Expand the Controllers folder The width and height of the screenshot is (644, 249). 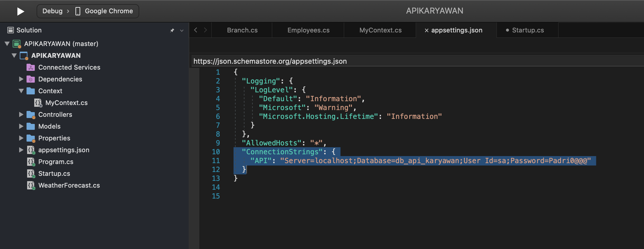click(21, 114)
